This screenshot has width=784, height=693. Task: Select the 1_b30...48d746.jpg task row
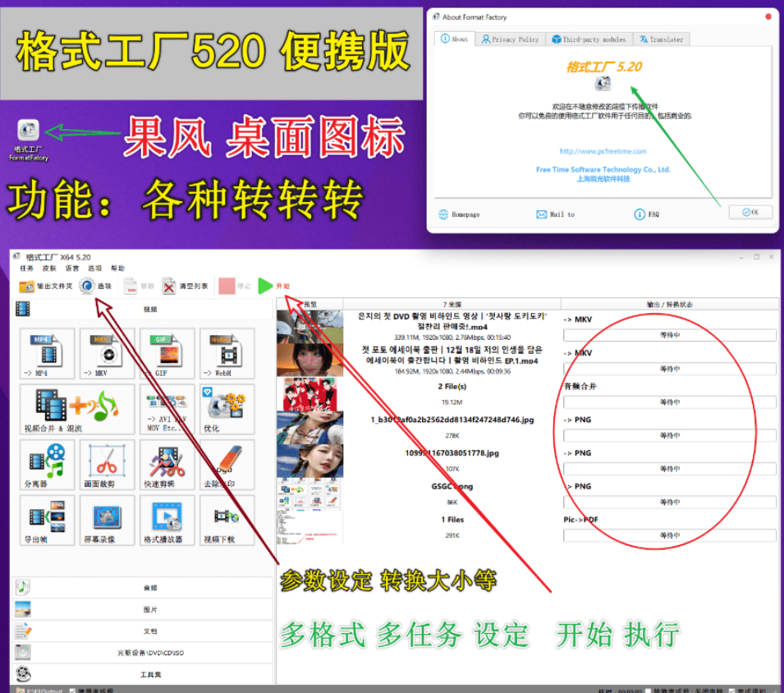[528, 427]
